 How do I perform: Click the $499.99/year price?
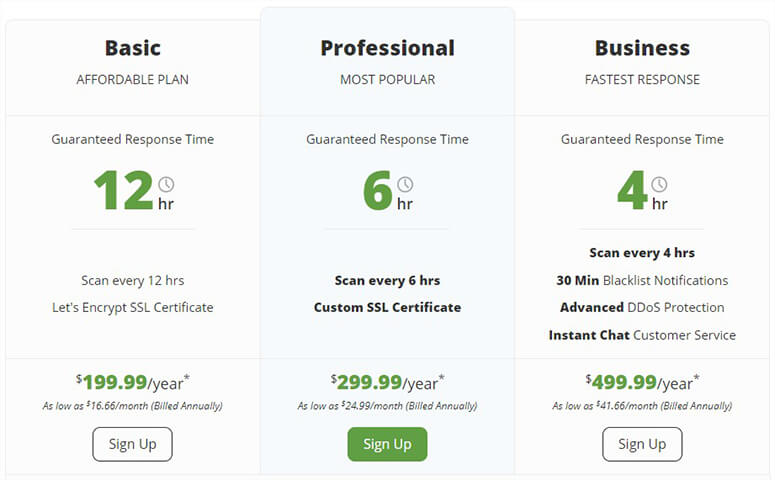642,382
